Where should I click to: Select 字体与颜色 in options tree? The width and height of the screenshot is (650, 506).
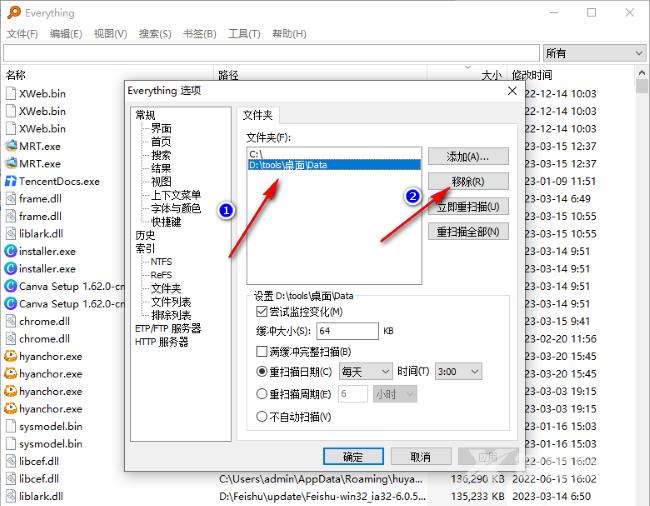tap(176, 208)
